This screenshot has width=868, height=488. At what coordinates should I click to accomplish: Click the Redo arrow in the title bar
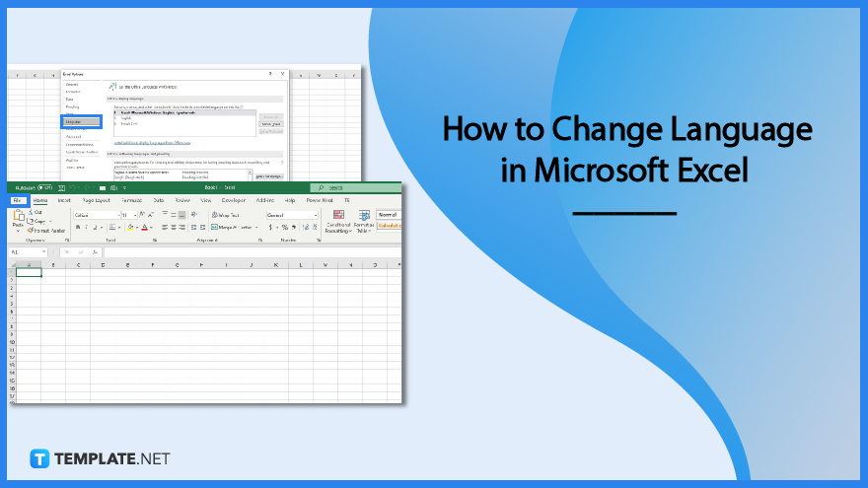click(x=87, y=188)
